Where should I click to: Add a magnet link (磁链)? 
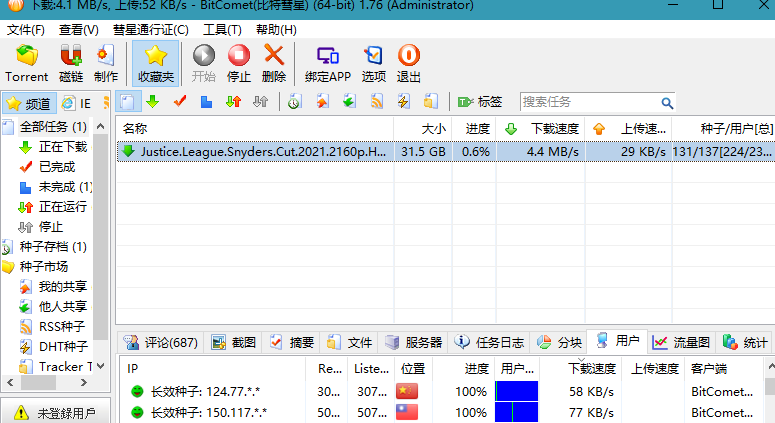click(x=71, y=63)
